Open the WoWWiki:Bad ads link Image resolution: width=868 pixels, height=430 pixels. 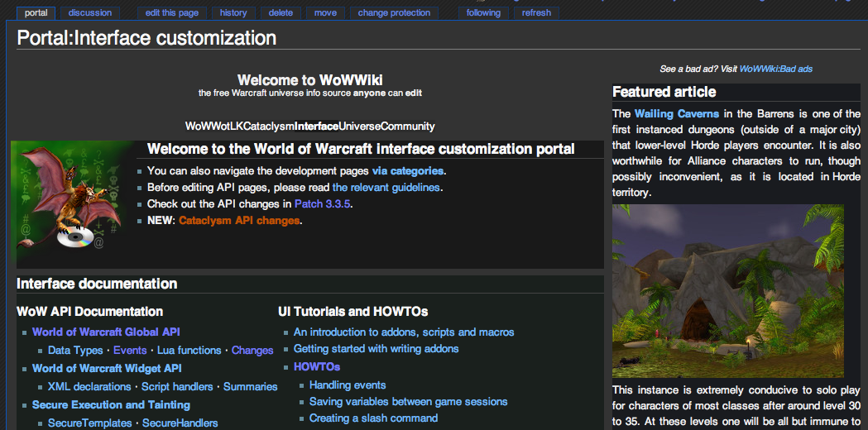coord(775,69)
